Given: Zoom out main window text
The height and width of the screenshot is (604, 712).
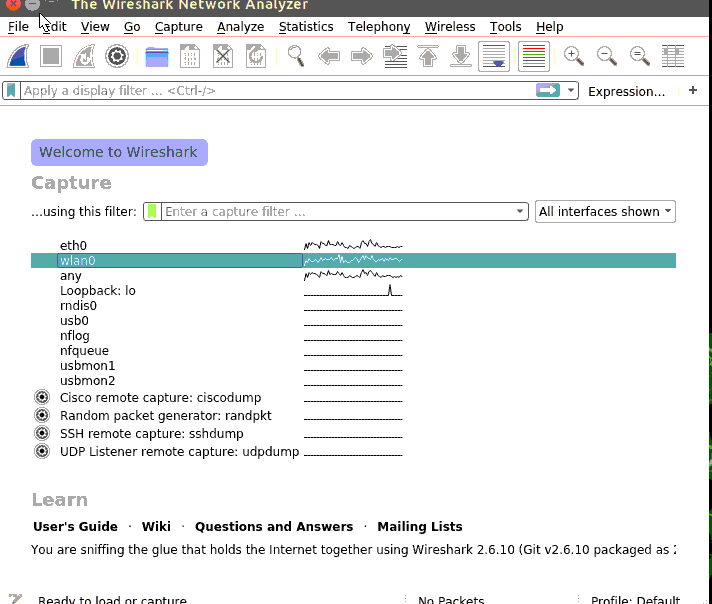Looking at the screenshot, I should click(x=607, y=56).
